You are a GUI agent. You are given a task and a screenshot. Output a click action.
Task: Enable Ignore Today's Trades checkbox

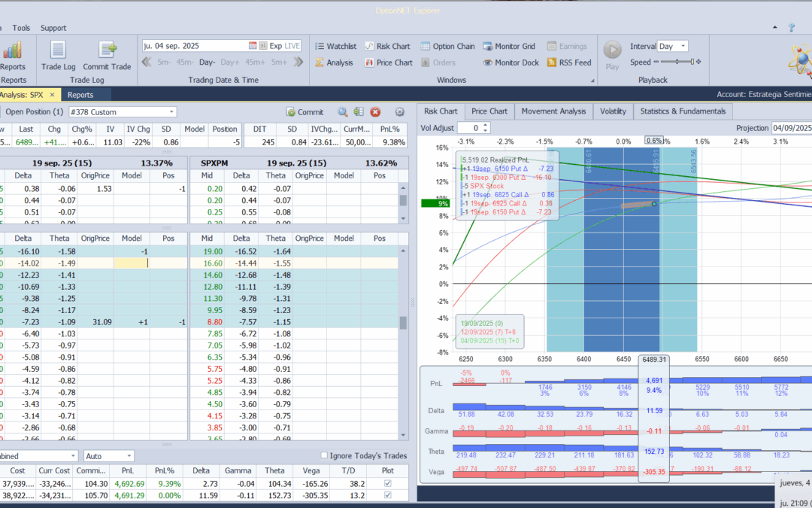click(324, 455)
